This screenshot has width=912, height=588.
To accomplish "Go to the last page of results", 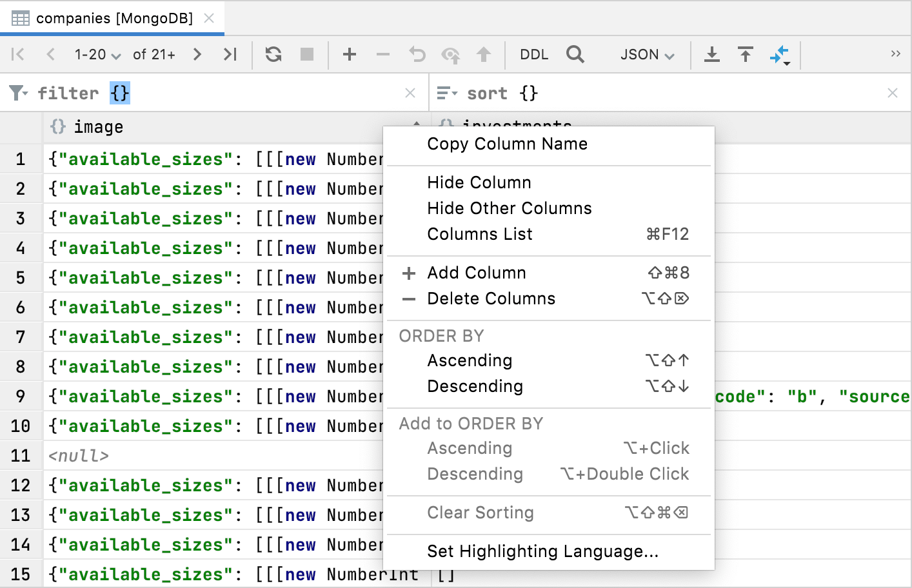I will pyautogui.click(x=230, y=54).
